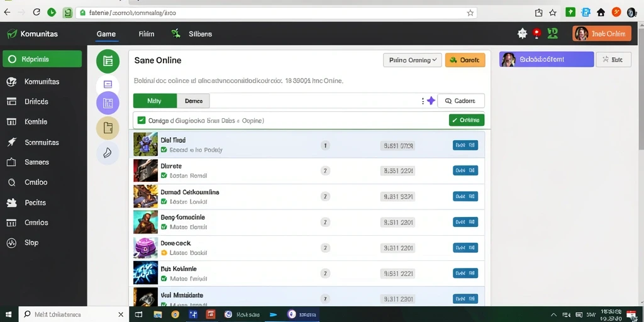The height and width of the screenshot is (322, 644).
Task: Click the Cadorre search field
Action: click(461, 101)
